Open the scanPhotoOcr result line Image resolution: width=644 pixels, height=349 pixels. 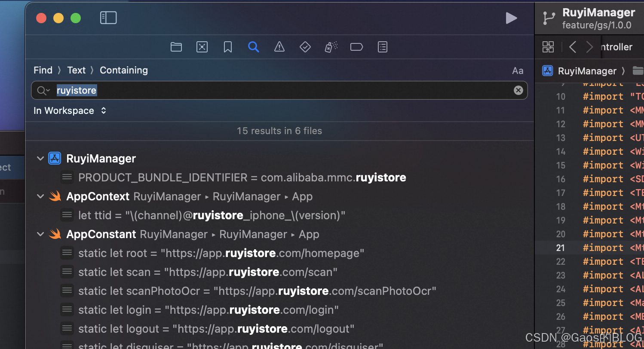point(258,291)
